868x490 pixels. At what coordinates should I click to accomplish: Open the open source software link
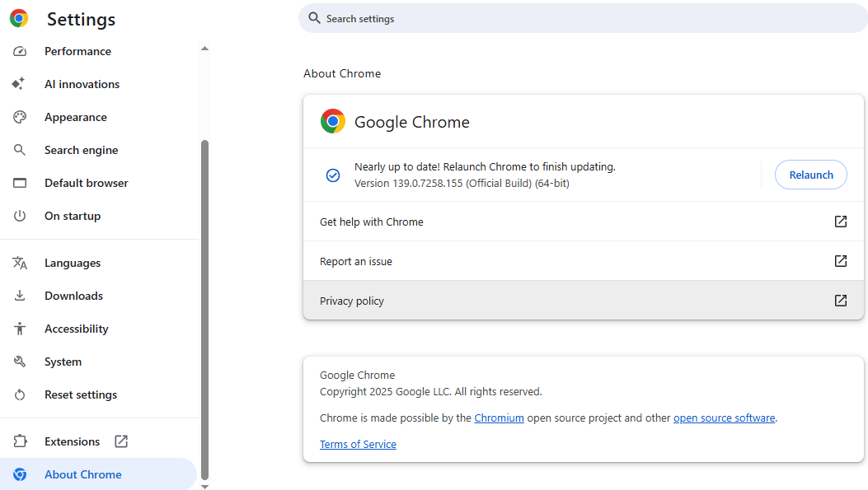point(724,418)
